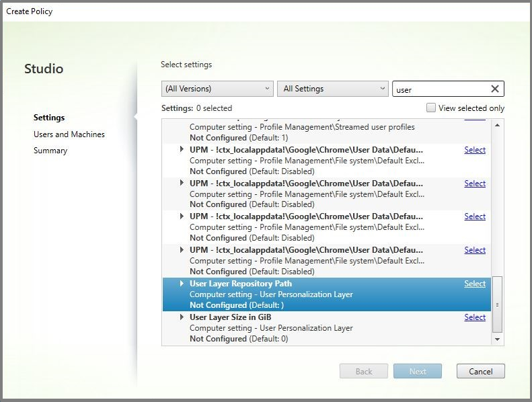Click Select link for the first UPM Chrome setting
This screenshot has height=402, width=532.
[x=474, y=150]
